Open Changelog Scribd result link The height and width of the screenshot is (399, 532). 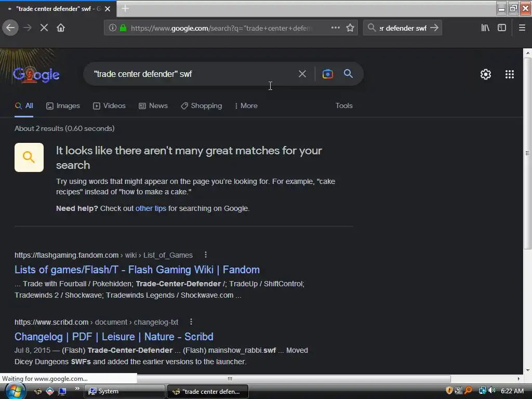point(114,337)
